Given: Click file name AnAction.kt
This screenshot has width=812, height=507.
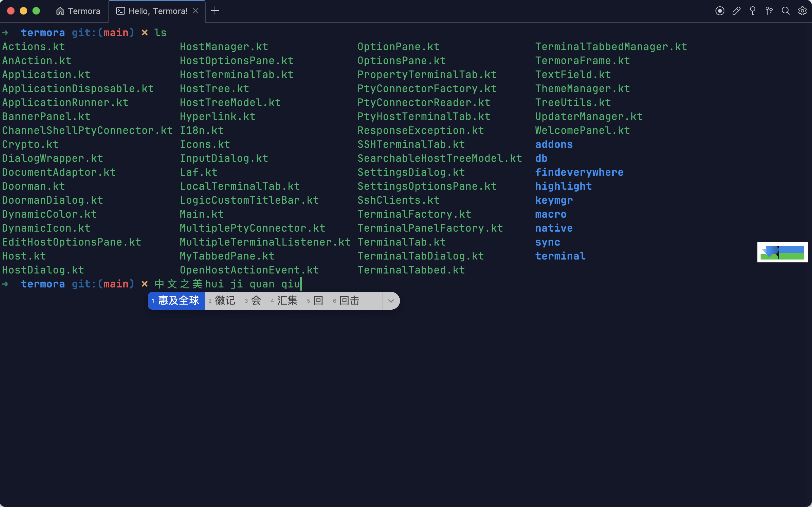Looking at the screenshot, I should pos(37,61).
